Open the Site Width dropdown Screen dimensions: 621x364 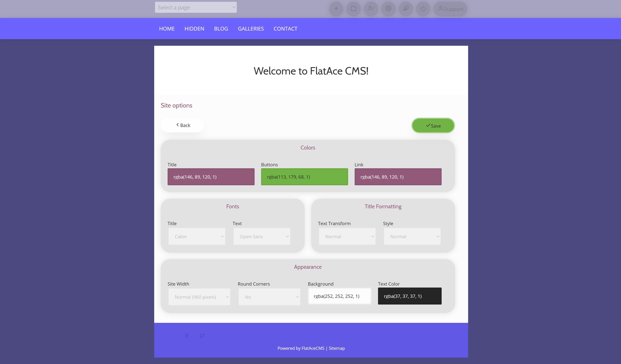tap(199, 297)
